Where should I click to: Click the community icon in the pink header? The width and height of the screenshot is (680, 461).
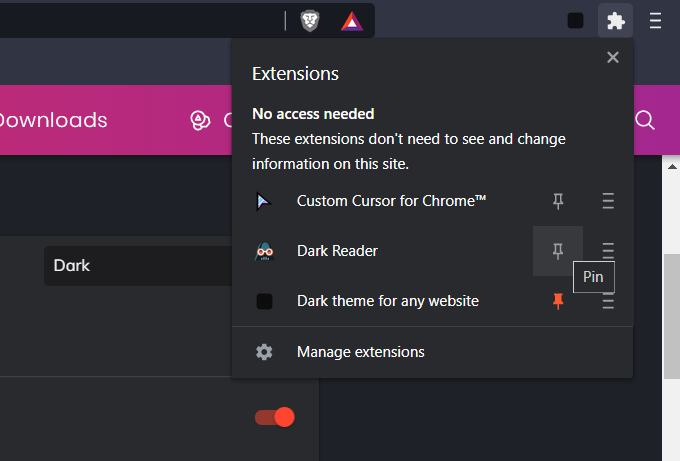point(200,120)
